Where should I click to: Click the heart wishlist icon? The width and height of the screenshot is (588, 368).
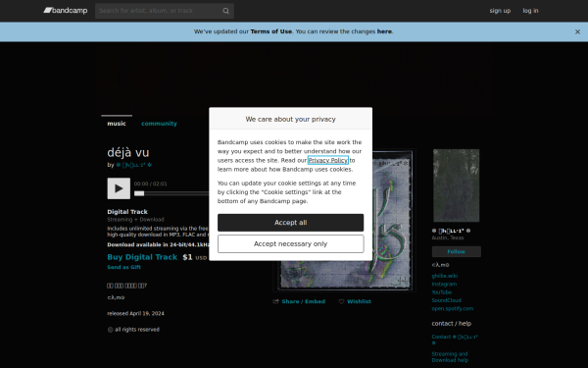[341, 301]
